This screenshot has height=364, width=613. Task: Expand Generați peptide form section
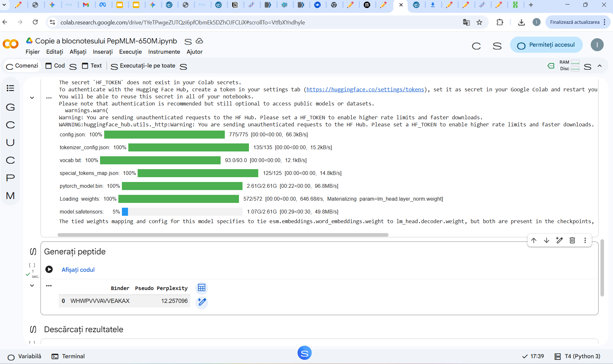(x=33, y=251)
